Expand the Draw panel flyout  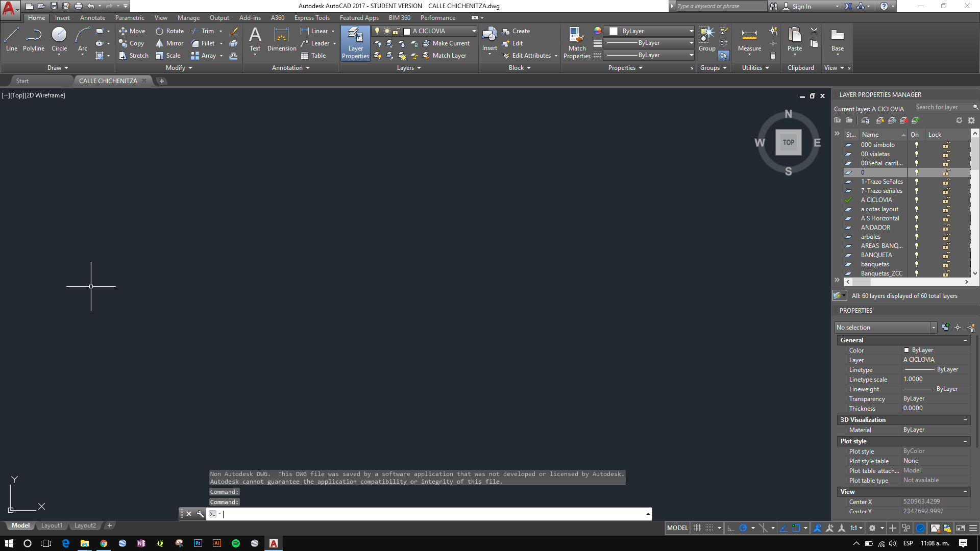click(x=58, y=68)
